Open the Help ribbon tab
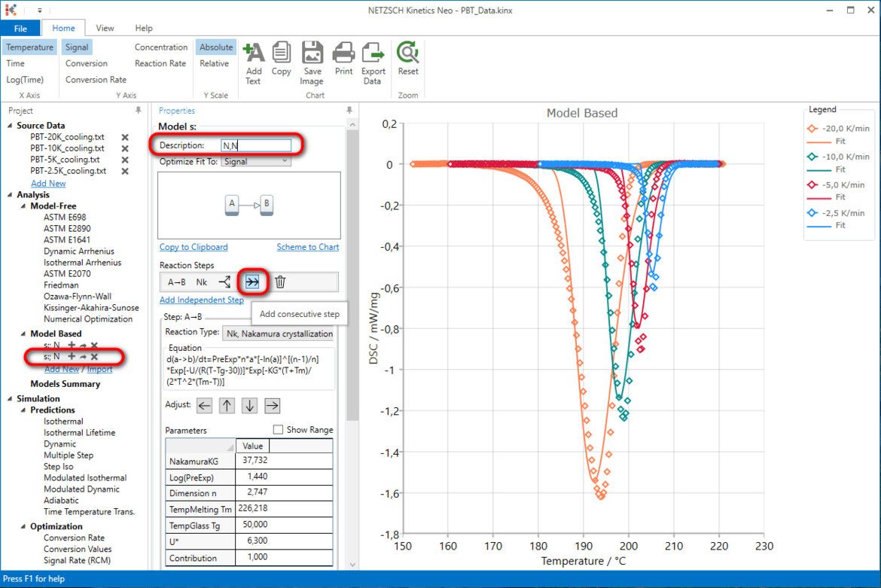The image size is (881, 588). [x=144, y=28]
